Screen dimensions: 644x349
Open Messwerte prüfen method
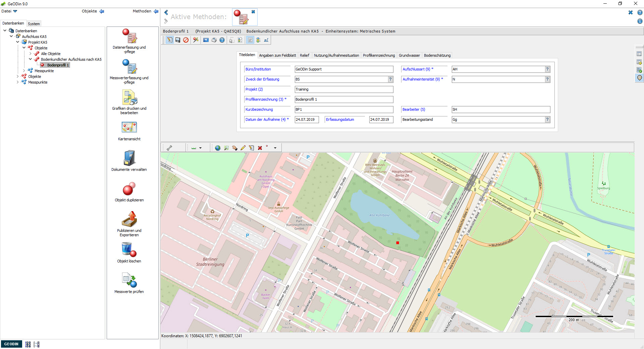click(129, 283)
